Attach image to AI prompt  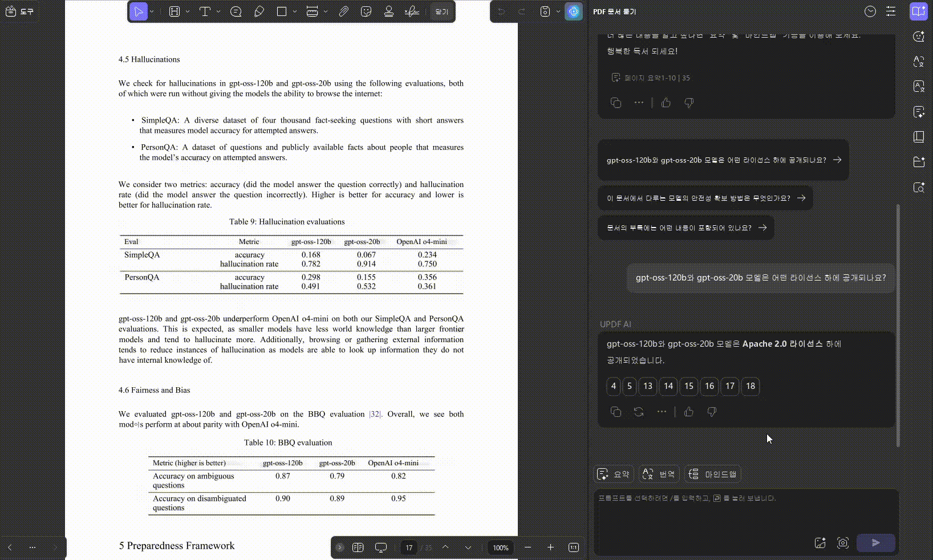tap(820, 543)
